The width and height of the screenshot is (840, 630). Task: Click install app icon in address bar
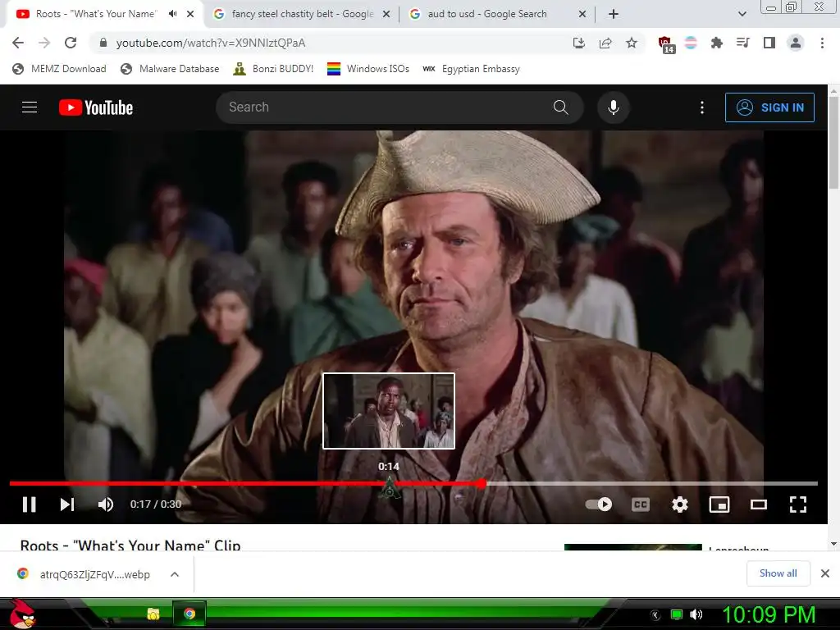(x=578, y=43)
